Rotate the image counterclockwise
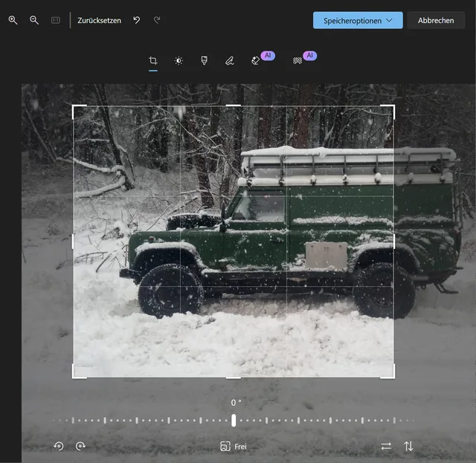 coord(59,446)
